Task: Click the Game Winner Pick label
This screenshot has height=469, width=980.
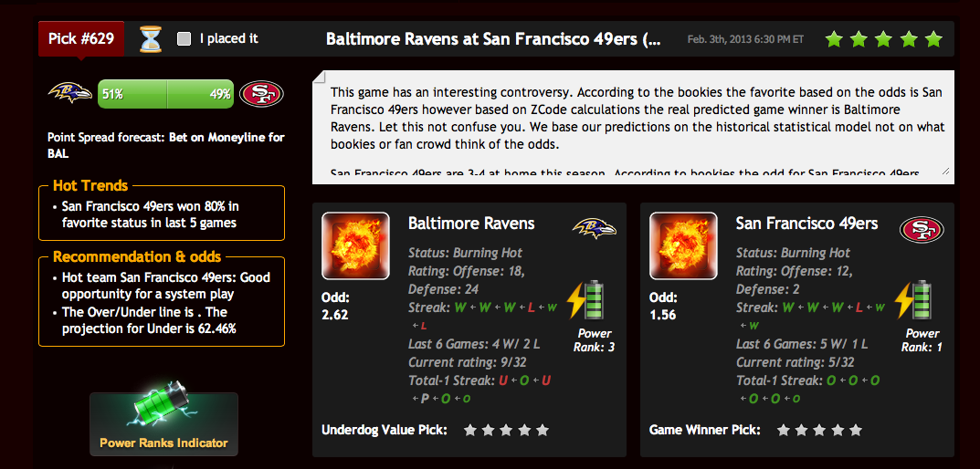Action: 705,430
